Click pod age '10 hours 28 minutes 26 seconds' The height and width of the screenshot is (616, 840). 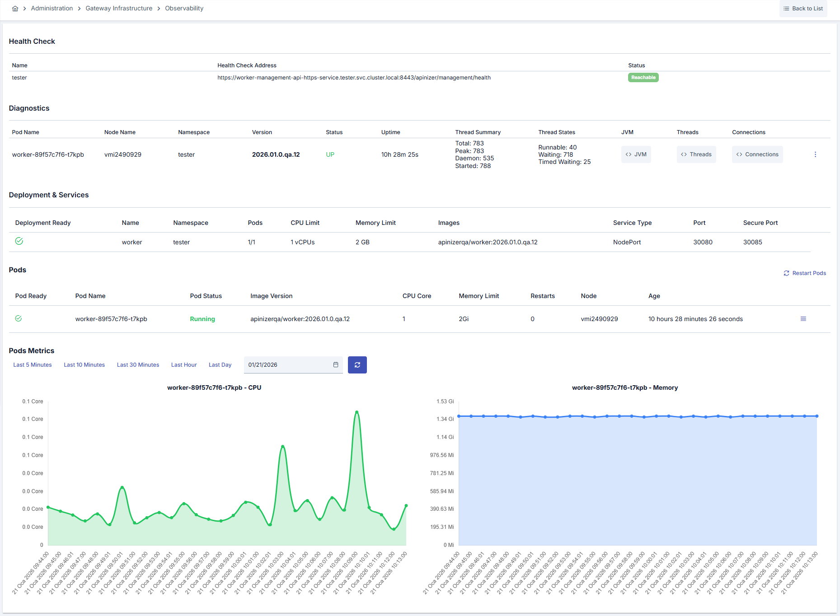[x=695, y=319]
